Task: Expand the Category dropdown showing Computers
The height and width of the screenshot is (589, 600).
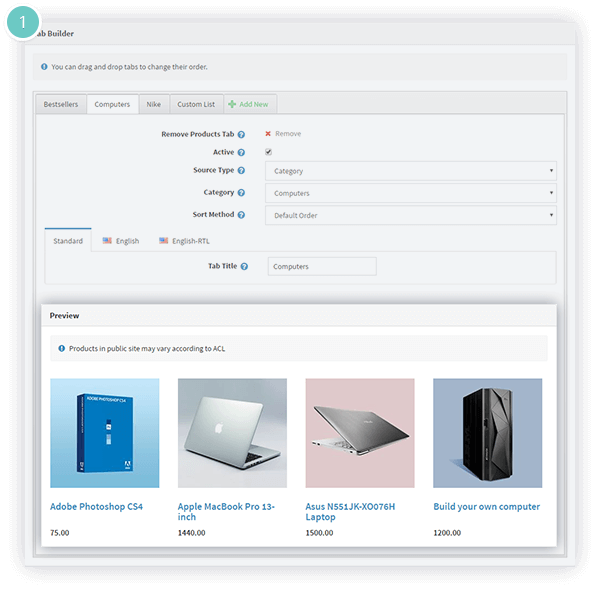Action: point(411,193)
